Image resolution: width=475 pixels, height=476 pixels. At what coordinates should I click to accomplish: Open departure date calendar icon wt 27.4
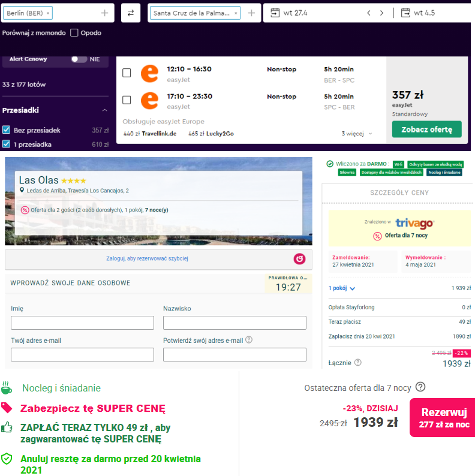[x=275, y=13]
